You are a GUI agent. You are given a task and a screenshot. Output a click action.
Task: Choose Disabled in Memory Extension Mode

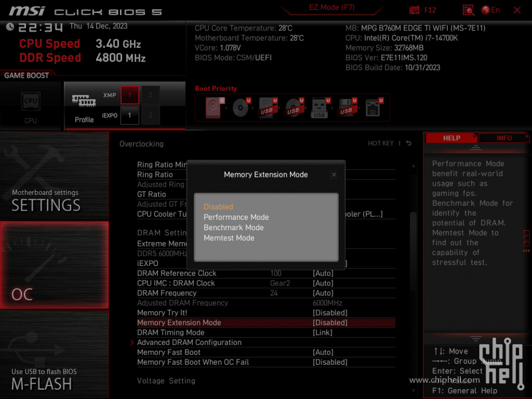click(218, 207)
